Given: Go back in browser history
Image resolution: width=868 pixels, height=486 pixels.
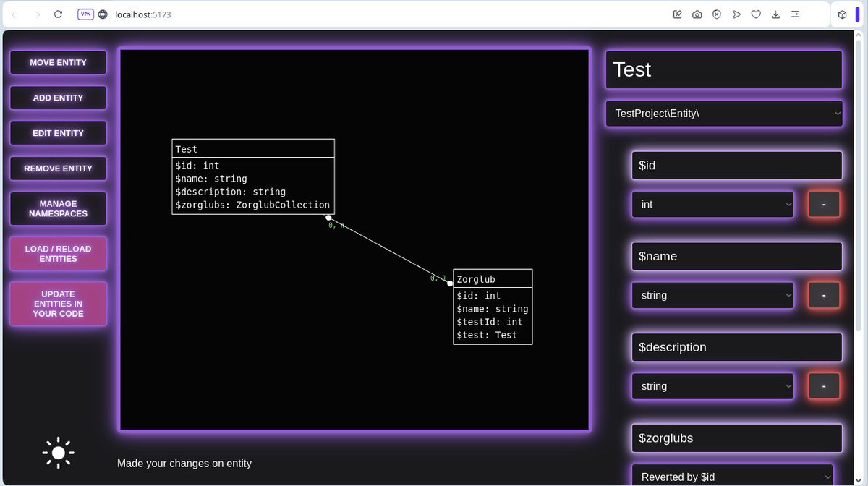Looking at the screenshot, I should (13, 14).
